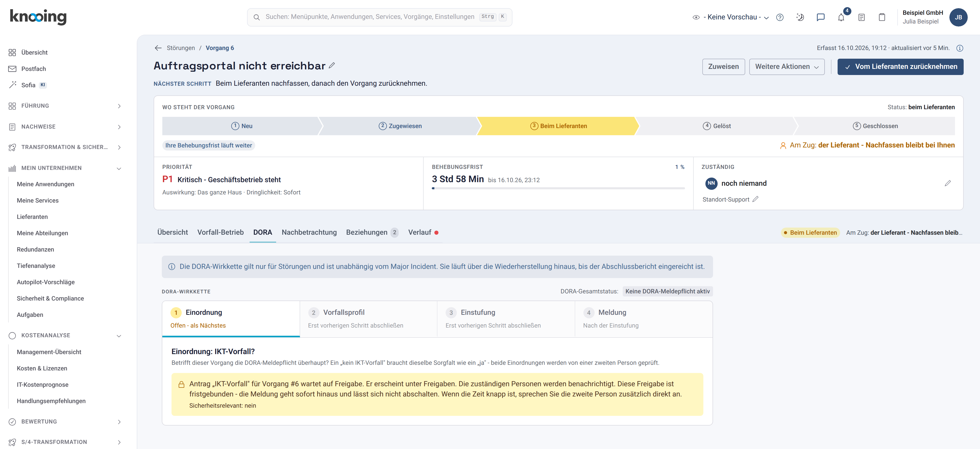Screen dimensions: 980x449
Task: Collapse the KOSTENANALYSE section
Action: click(x=65, y=335)
